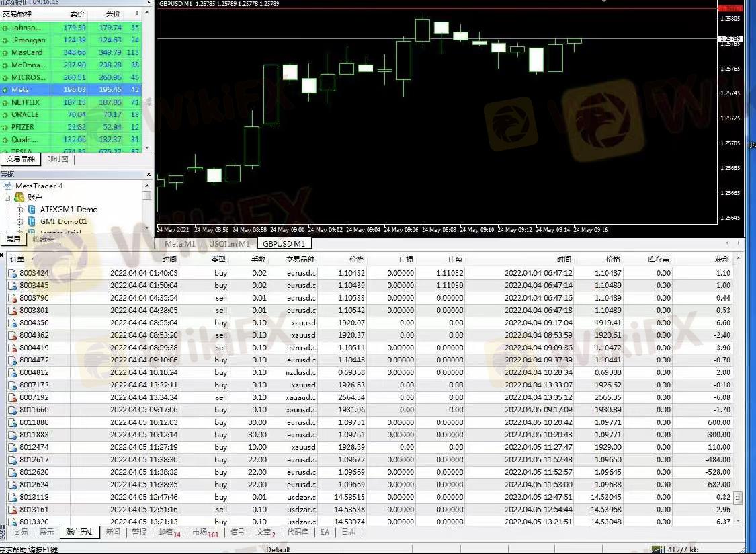This screenshot has width=756, height=554.
Task: Click the GMI Demo01 account icon
Action: [x=32, y=221]
